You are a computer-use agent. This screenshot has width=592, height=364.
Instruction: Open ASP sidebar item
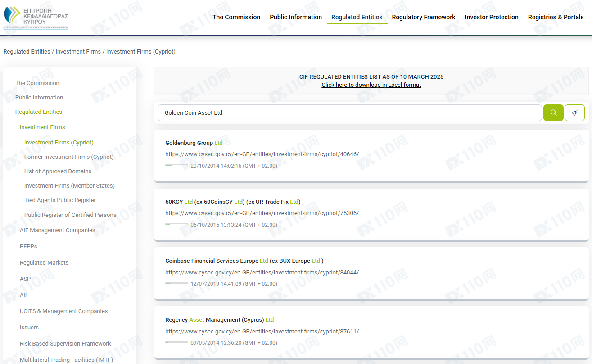(x=25, y=279)
